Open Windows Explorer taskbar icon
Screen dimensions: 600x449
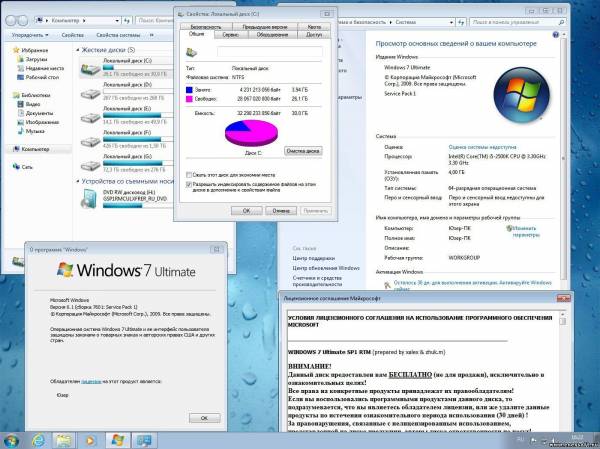(64, 441)
